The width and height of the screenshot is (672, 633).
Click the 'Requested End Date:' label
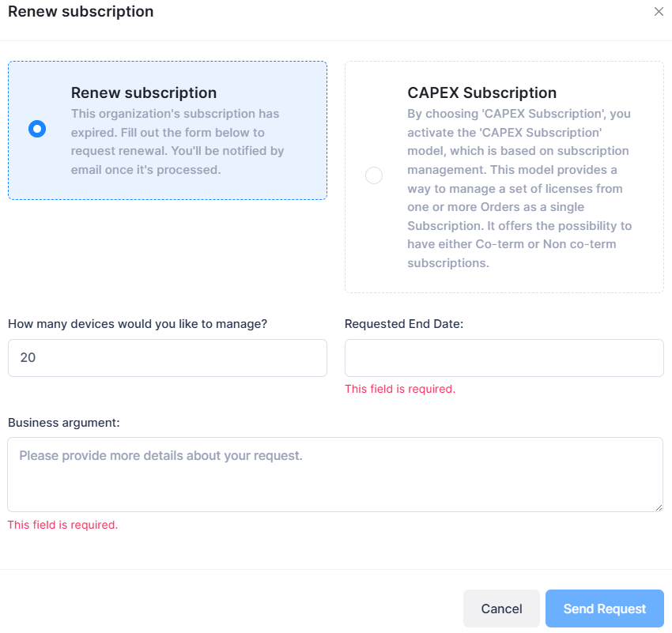(x=404, y=323)
